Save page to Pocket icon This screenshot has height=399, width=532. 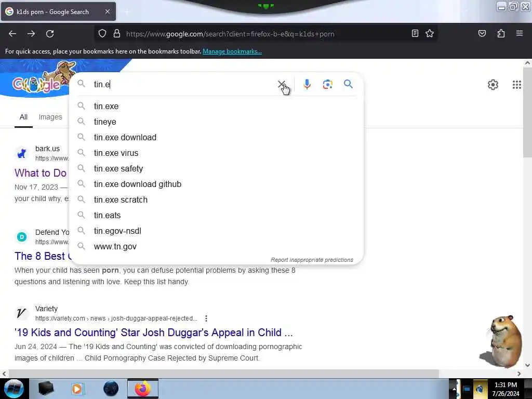(x=482, y=34)
